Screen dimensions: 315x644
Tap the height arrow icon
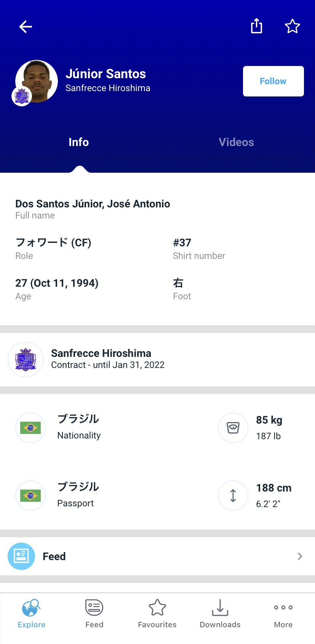[233, 496]
